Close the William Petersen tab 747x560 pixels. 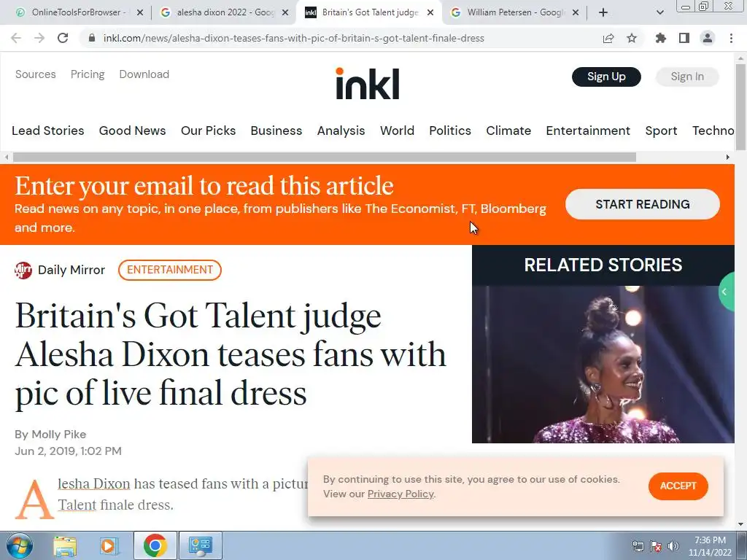(576, 12)
